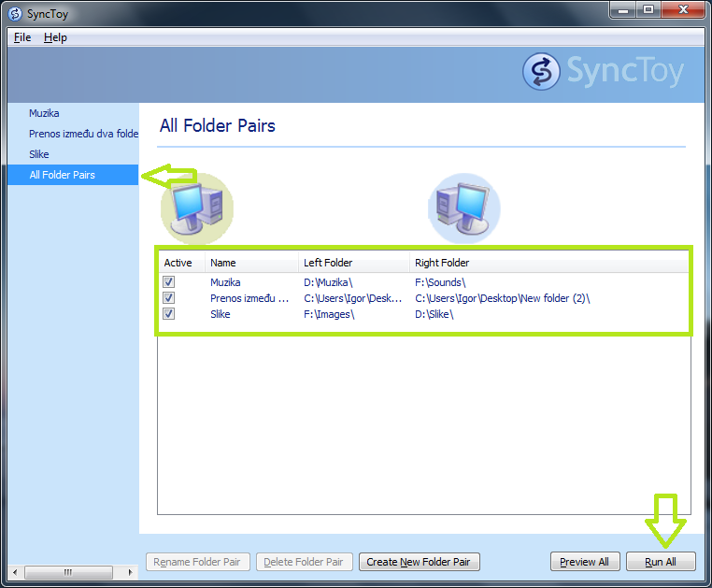Toggle the Prenos između active checkbox
The width and height of the screenshot is (712, 588).
point(169,298)
